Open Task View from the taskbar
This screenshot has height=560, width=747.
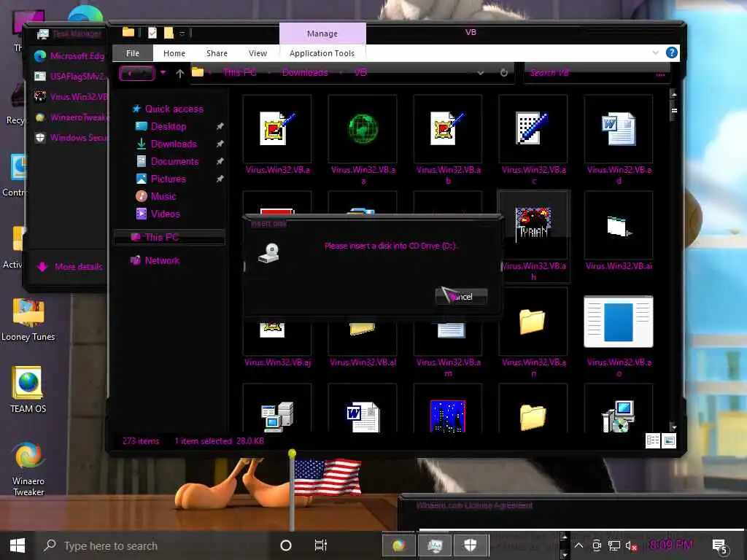tap(321, 545)
